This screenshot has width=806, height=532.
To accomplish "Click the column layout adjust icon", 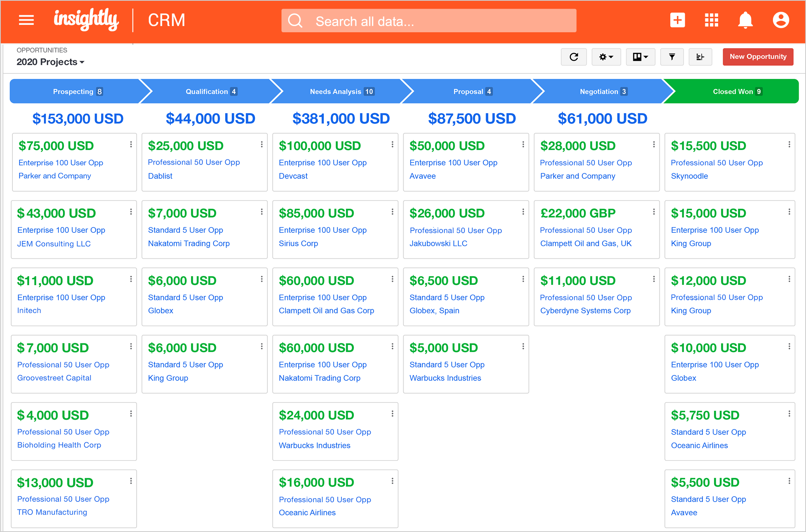I will pyautogui.click(x=700, y=57).
